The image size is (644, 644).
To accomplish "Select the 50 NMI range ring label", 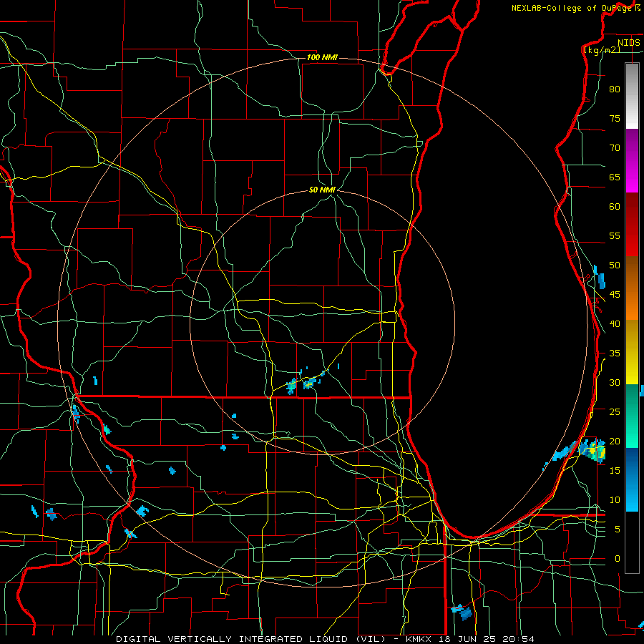I will [x=322, y=190].
